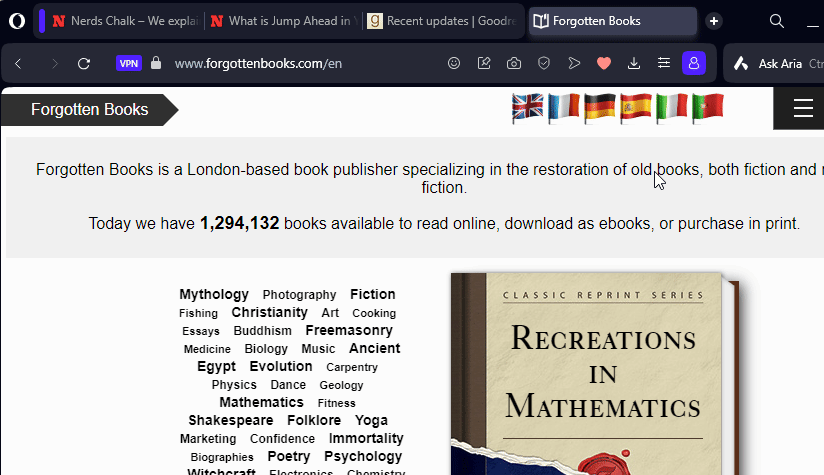Screen dimensions: 824x475
Task: Open the purple account profile icon
Action: [694, 64]
